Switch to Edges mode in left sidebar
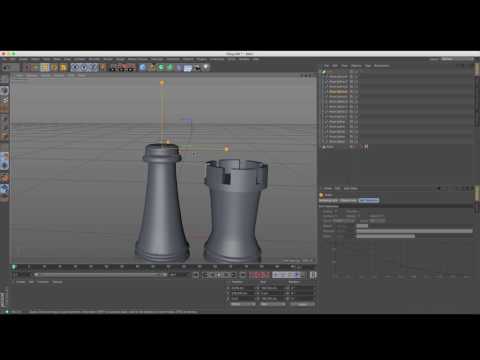The height and width of the screenshot is (360, 480). point(4,127)
